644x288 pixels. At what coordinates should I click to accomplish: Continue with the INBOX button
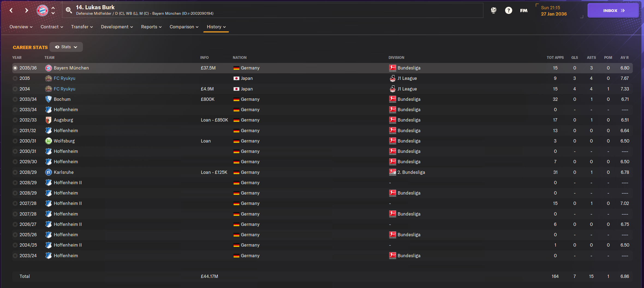[x=613, y=10]
